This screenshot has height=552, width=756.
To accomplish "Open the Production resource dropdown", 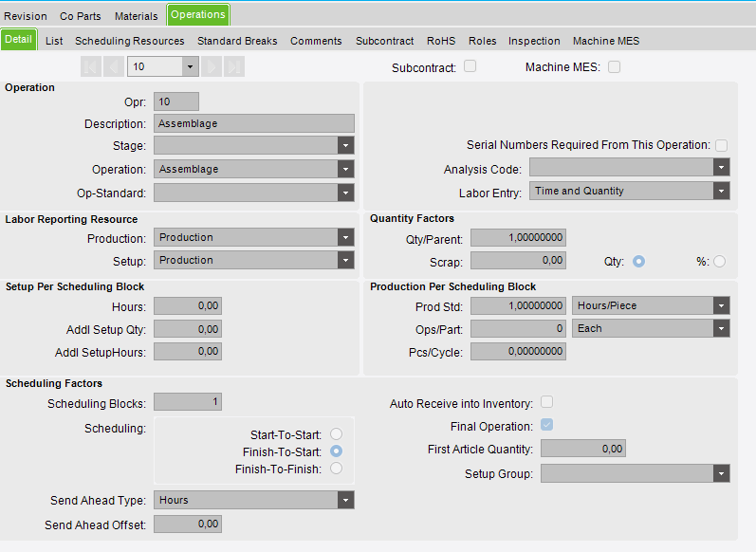I will 345,237.
